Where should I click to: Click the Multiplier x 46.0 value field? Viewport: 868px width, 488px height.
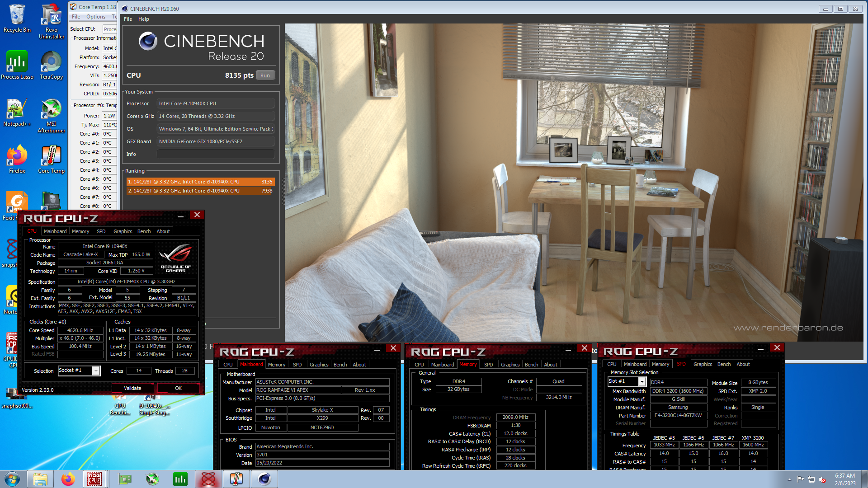point(80,338)
